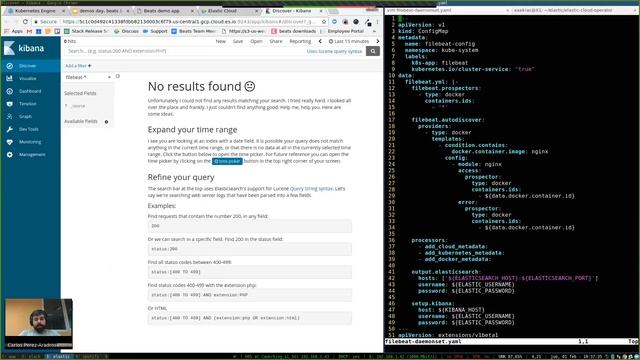
Task: Open Timelion in Kibana sidebar
Action: tap(30, 104)
